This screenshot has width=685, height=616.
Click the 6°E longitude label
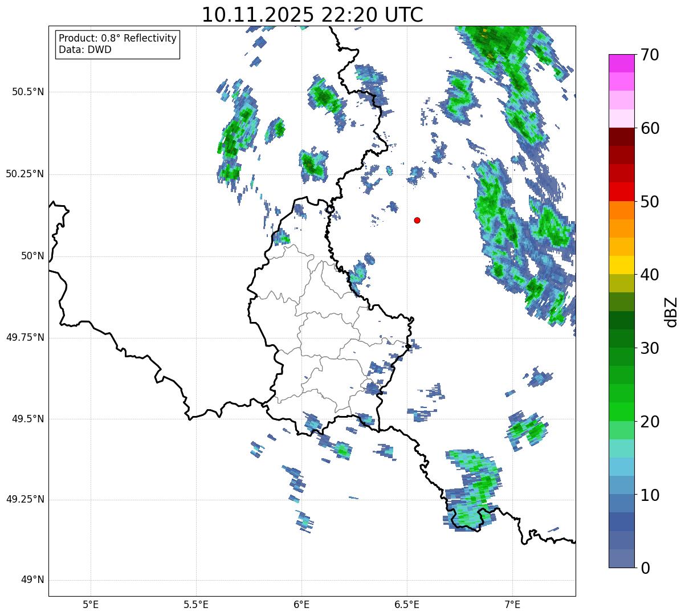[x=301, y=604]
